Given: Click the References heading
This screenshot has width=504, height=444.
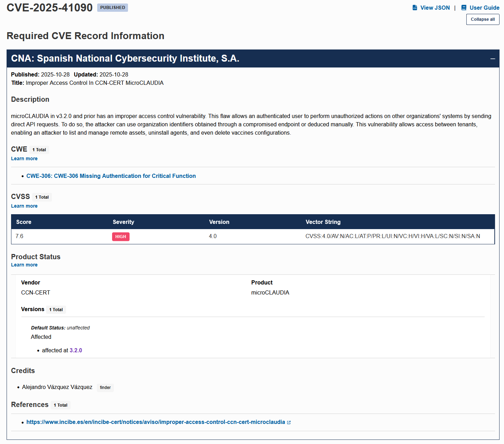Looking at the screenshot, I should 30,405.
